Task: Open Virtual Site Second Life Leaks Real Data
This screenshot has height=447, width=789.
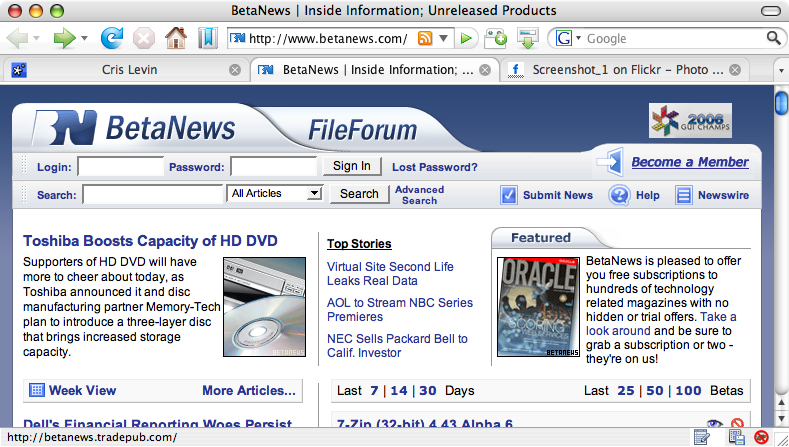Action: tap(390, 273)
